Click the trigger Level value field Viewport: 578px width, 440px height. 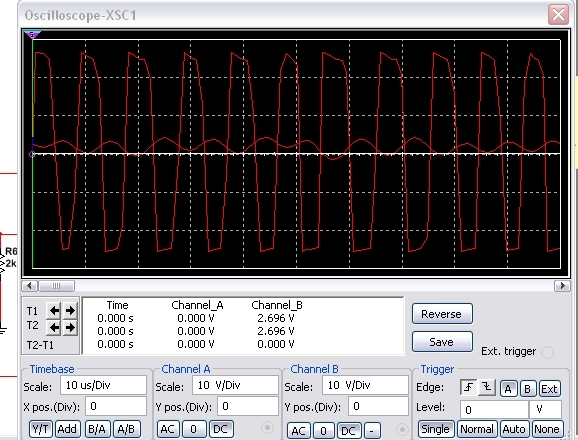(494, 409)
